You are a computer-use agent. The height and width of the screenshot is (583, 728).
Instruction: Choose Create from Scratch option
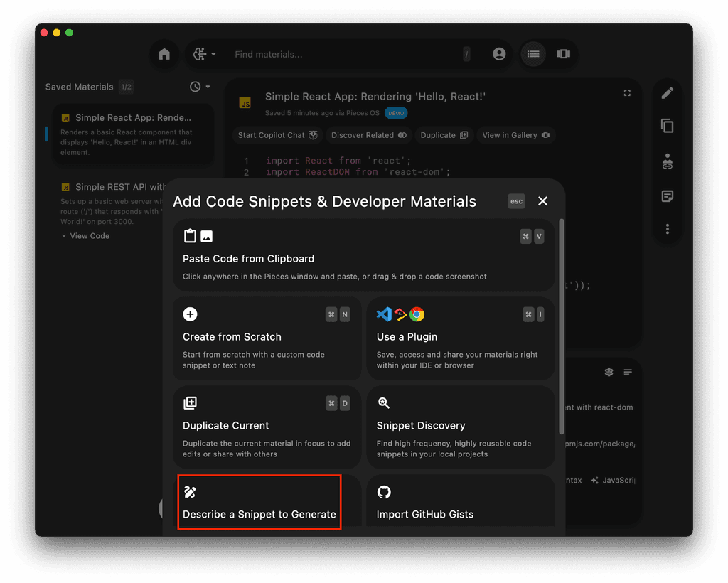point(267,338)
